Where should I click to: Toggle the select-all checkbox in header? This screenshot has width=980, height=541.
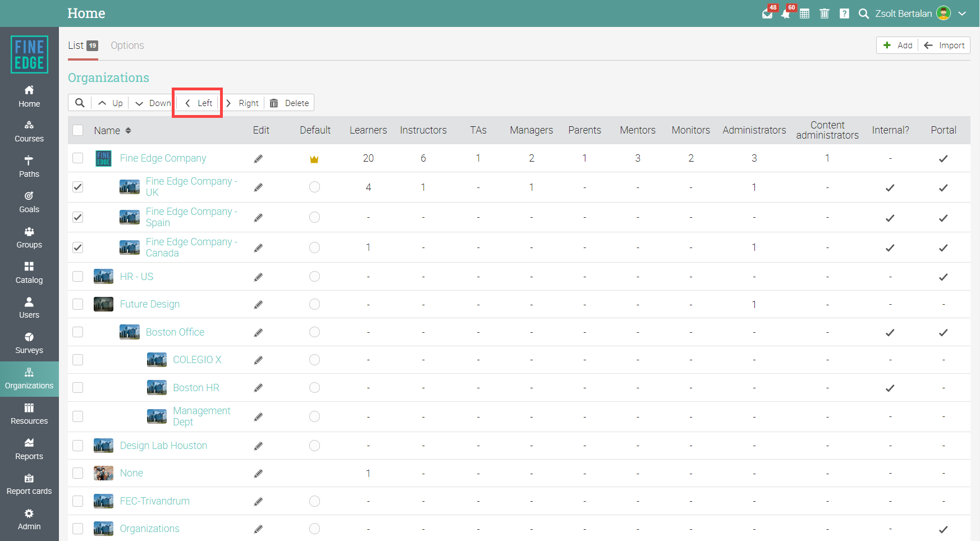tap(78, 130)
